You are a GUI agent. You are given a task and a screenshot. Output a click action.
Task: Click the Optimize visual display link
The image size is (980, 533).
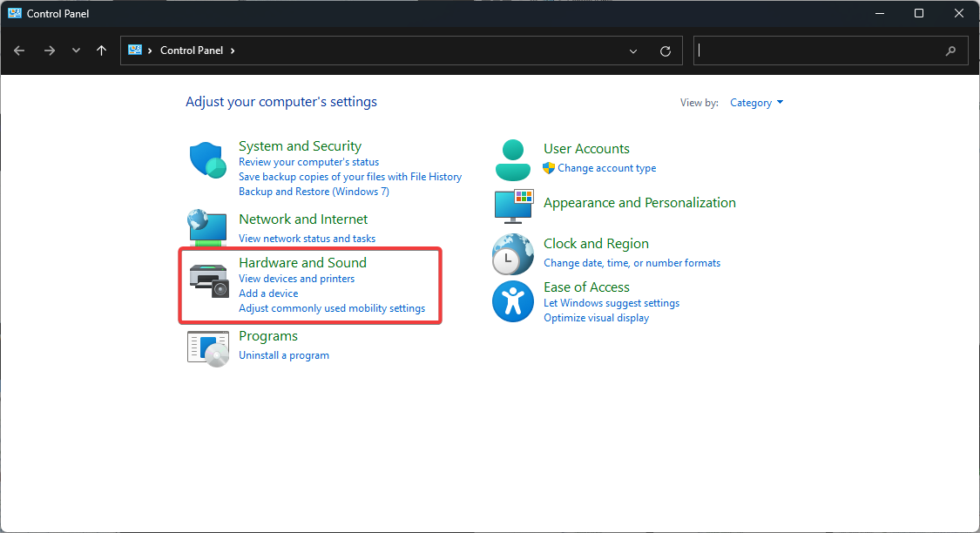click(596, 318)
